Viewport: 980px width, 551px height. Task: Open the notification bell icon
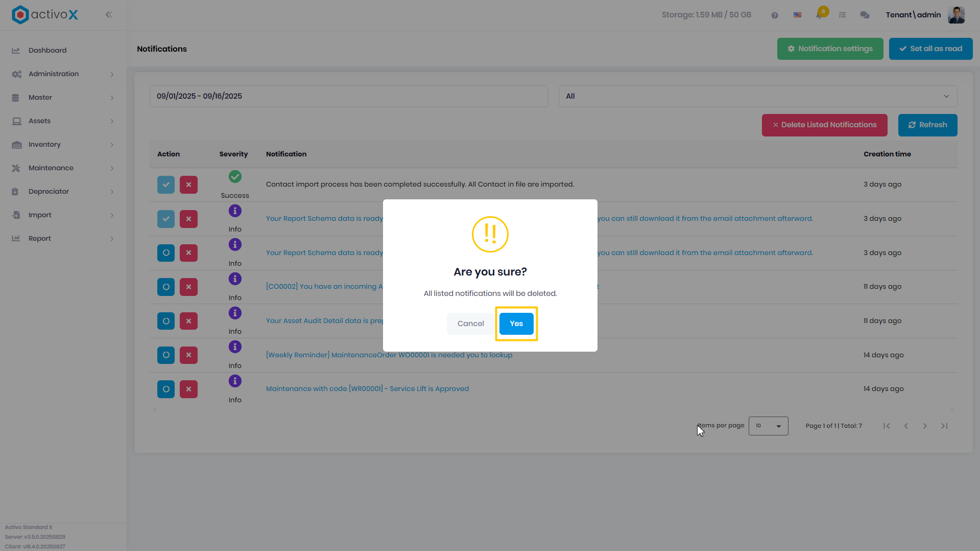[x=820, y=15]
